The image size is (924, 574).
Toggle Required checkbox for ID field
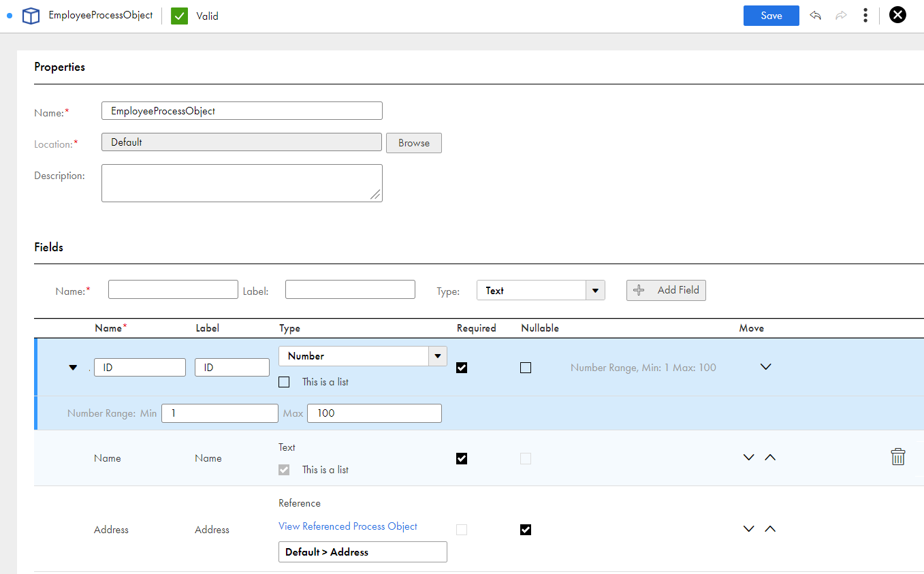click(x=462, y=368)
